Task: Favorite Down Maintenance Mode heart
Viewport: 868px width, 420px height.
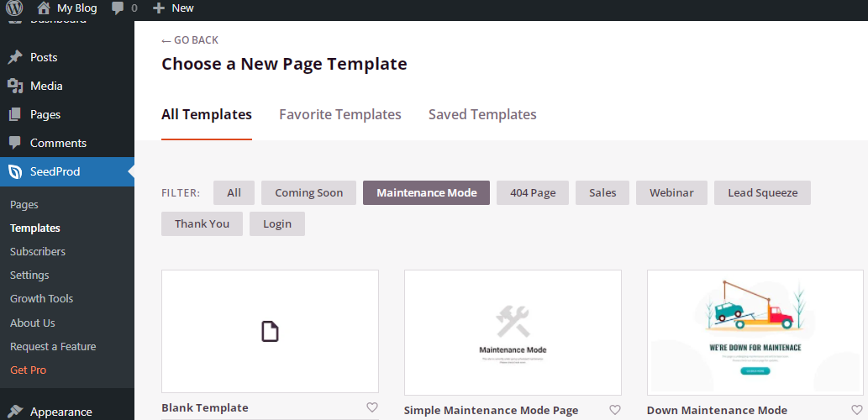Action: tap(856, 410)
